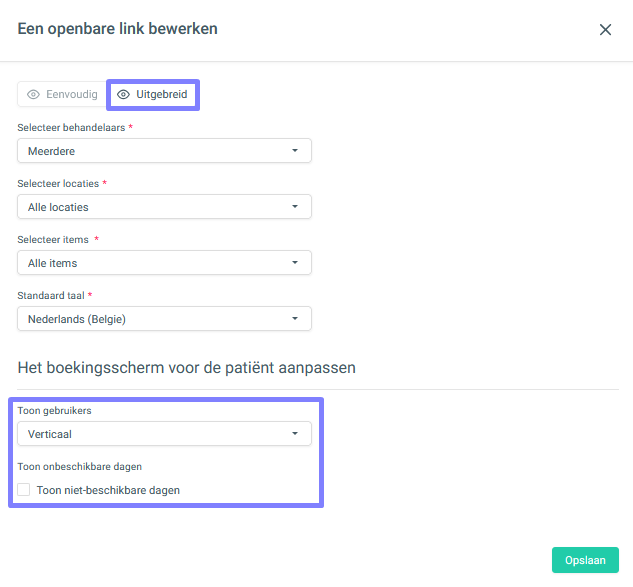Open the Standaard taal dropdown

pyautogui.click(x=164, y=319)
